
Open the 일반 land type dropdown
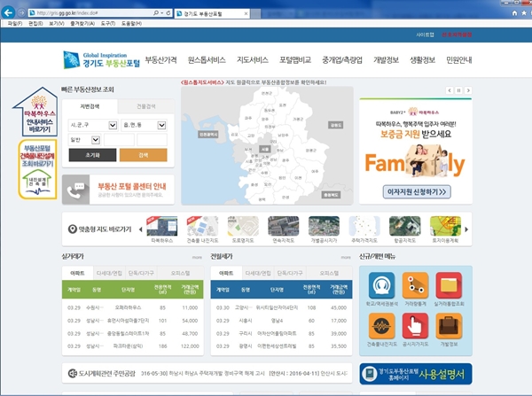coord(96,140)
